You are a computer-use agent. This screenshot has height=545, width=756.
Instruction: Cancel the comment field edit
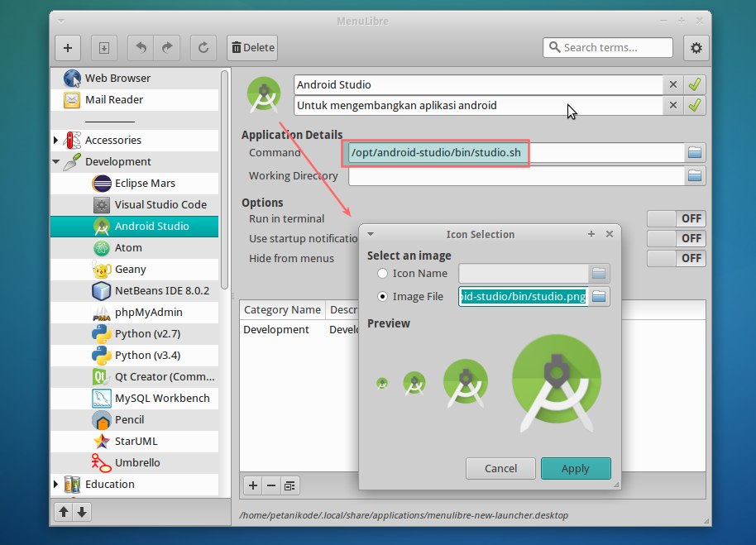(673, 105)
